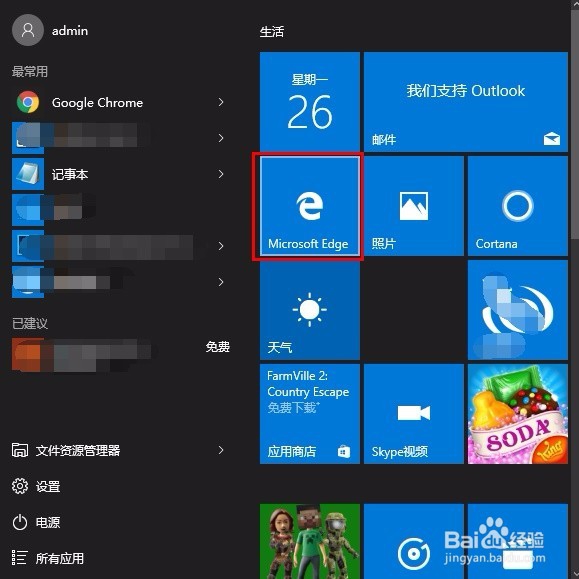Launch Google Chrome from most used

coord(120,102)
